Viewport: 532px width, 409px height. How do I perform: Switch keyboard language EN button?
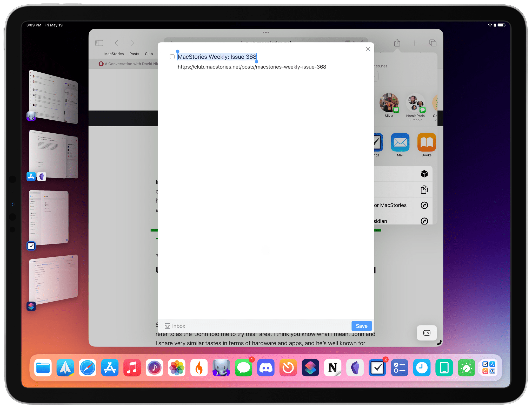coord(427,333)
